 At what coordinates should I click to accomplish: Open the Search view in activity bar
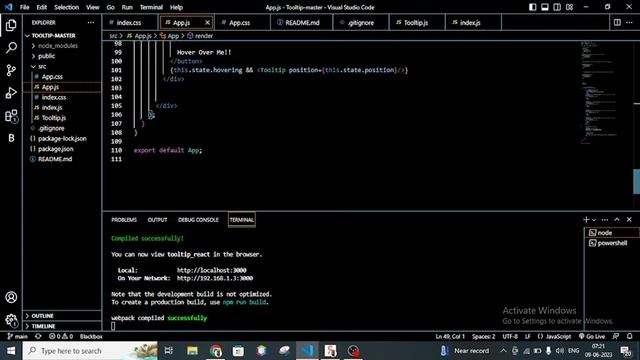[x=11, y=48]
